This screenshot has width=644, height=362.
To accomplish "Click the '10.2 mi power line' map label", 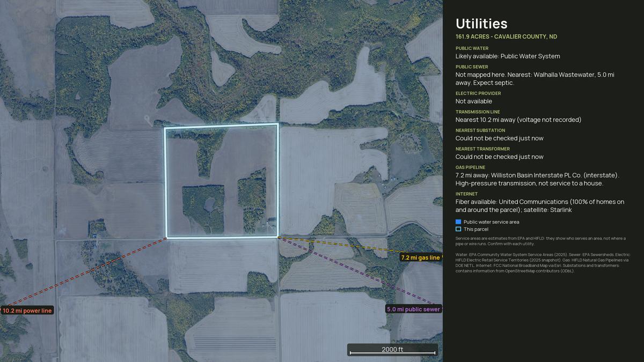I will [x=27, y=311].
